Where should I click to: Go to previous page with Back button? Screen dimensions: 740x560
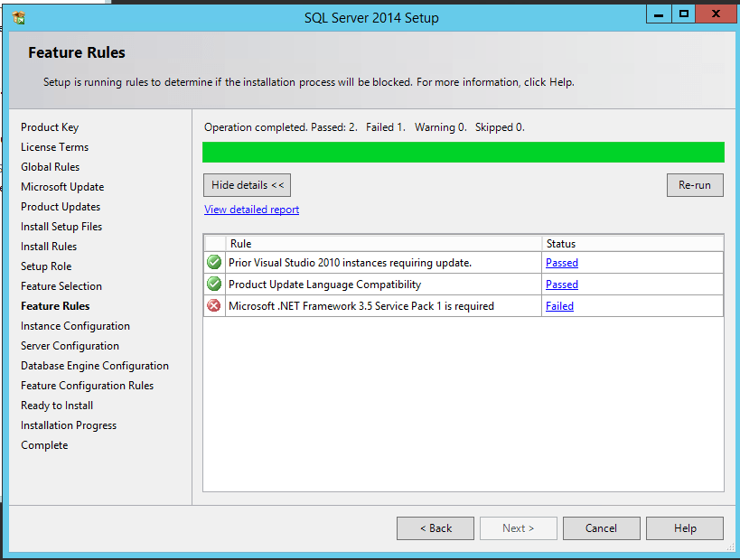tap(436, 528)
